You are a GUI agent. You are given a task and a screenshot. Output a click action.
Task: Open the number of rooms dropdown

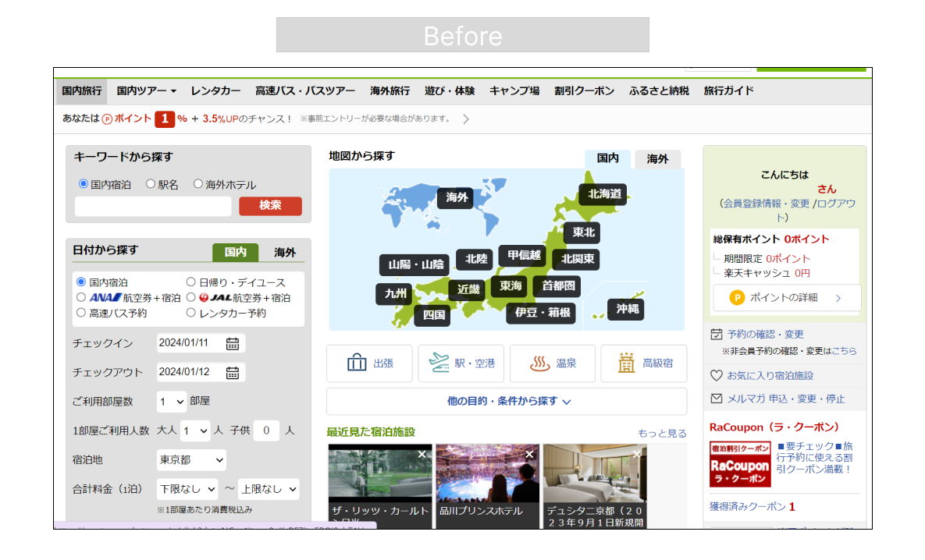click(x=172, y=402)
